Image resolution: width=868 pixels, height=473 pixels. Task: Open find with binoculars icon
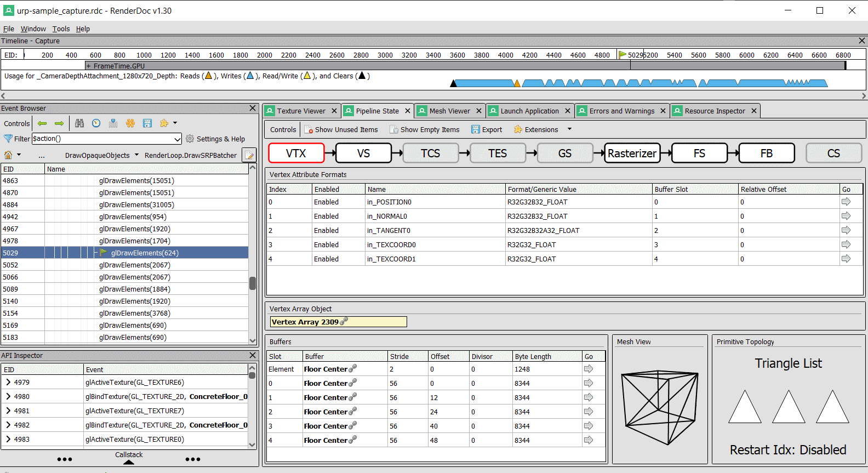[79, 123]
